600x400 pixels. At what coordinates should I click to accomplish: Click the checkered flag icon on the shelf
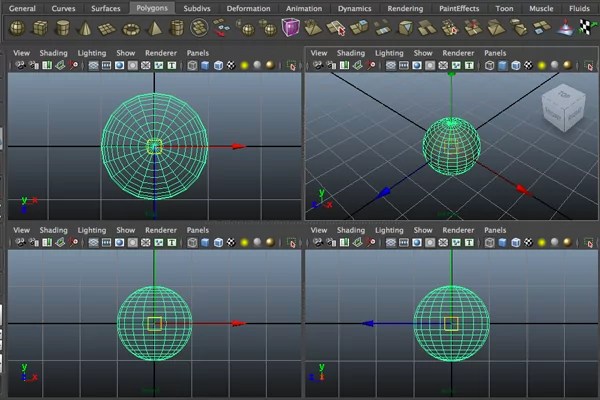(x=585, y=27)
